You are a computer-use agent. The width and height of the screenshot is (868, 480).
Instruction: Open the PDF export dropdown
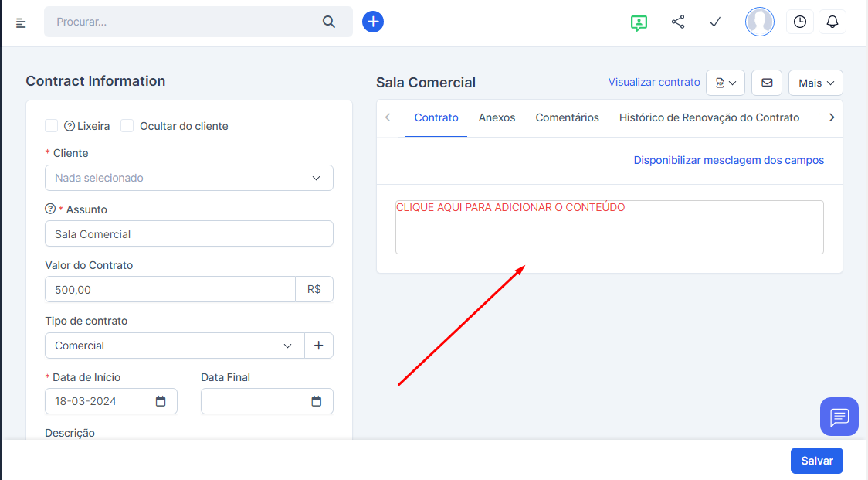click(x=725, y=83)
